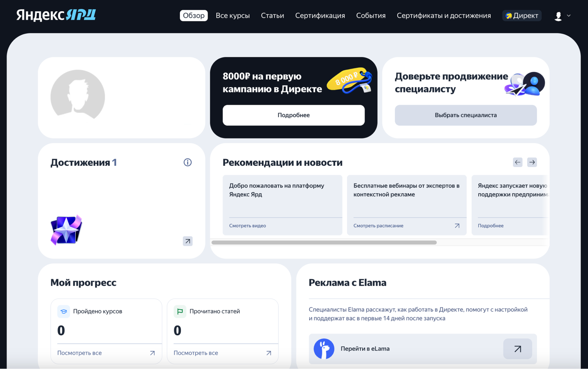
Task: Open the user profile dropdown in top corner
Action: pyautogui.click(x=562, y=16)
